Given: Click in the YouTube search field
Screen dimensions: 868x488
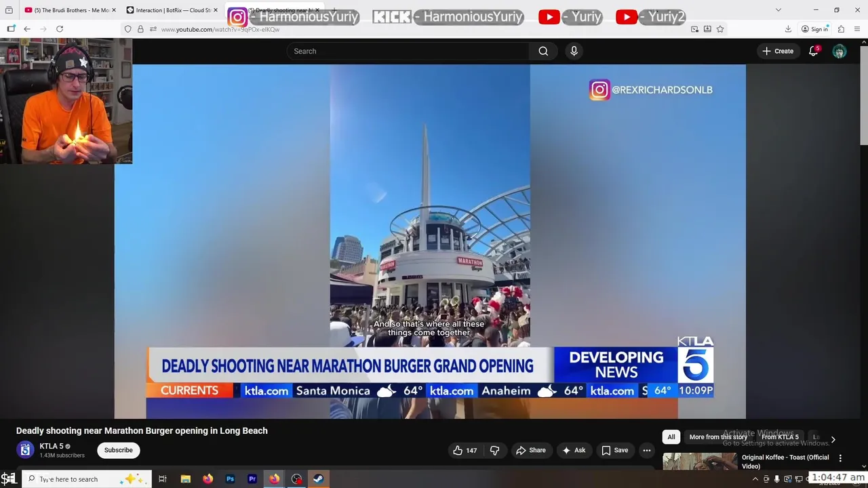Looking at the screenshot, I should 408,51.
